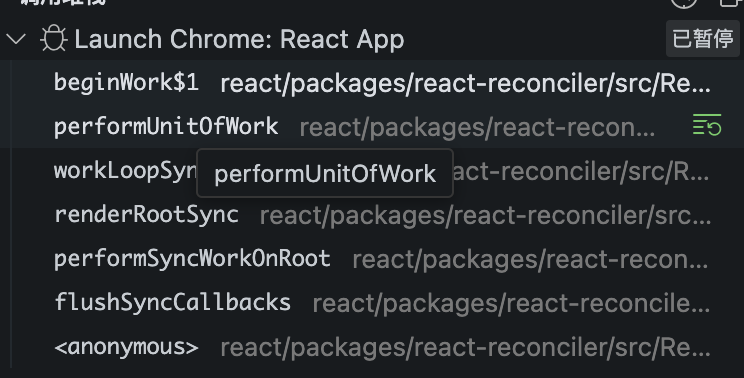744x378 pixels.
Task: Open the flushSyncCallbacks frame's file path
Action: (x=512, y=304)
